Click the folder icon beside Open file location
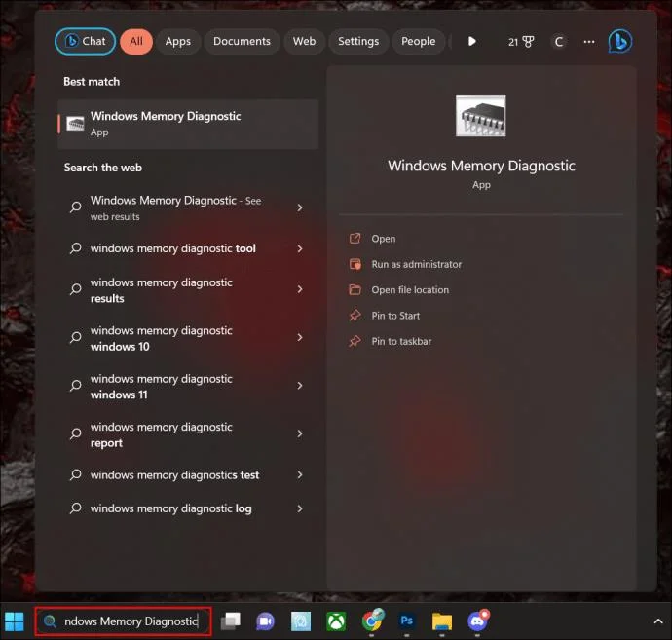672x640 pixels. pos(355,289)
